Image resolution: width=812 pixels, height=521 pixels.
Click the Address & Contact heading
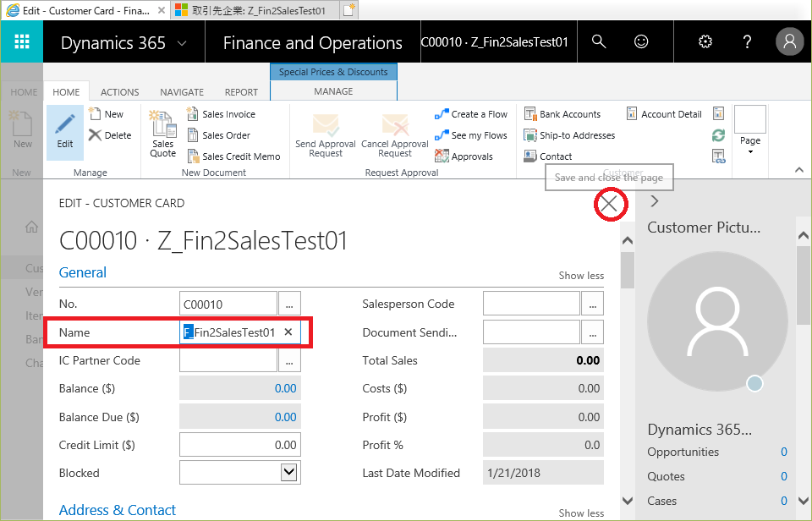click(x=118, y=510)
